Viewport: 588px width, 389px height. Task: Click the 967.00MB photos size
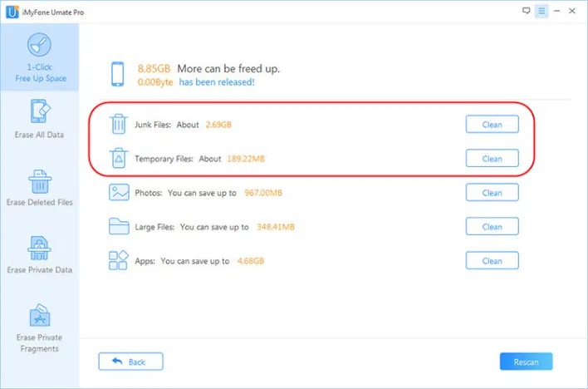pyautogui.click(x=263, y=193)
